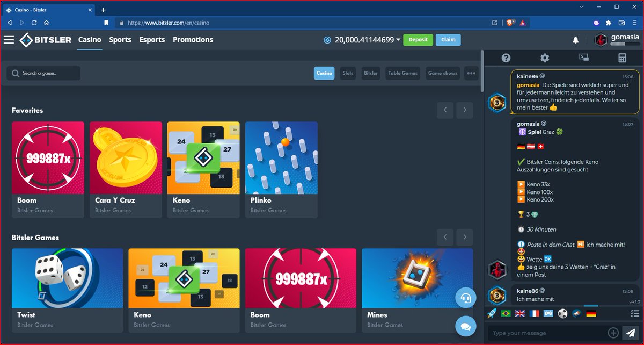Click the browser address bar URL
This screenshot has height=345, width=644.
click(169, 23)
